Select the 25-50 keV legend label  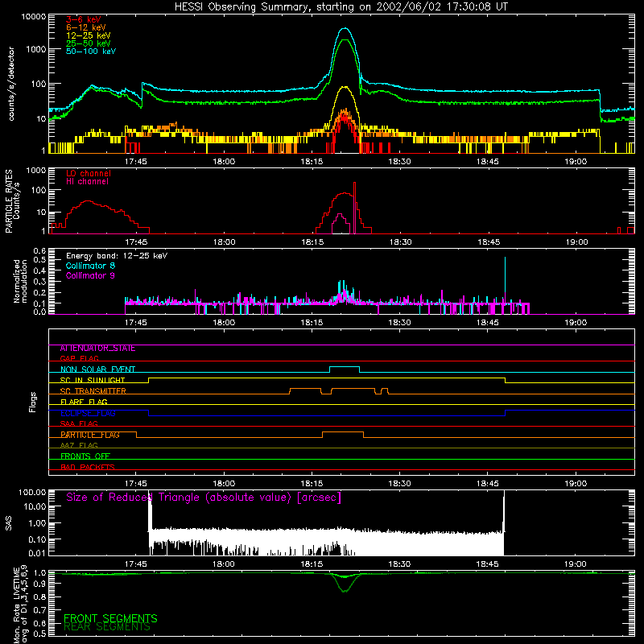click(x=89, y=43)
